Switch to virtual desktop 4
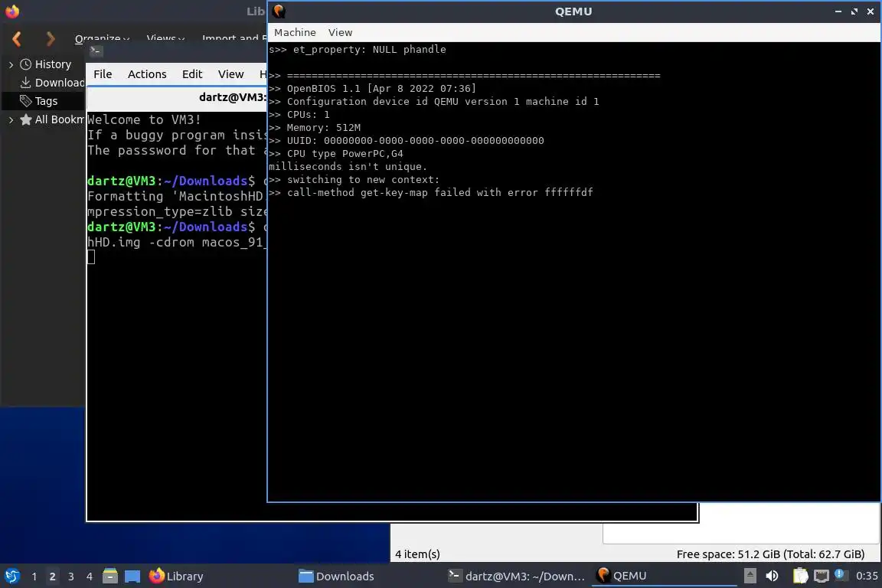882x588 pixels. pyautogui.click(x=90, y=577)
